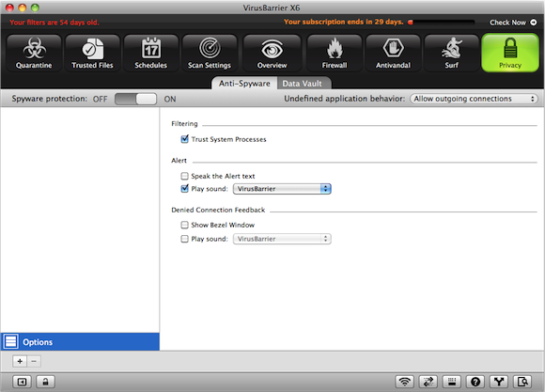545x392 pixels.
Task: Open the Firewall flame section
Action: (335, 53)
